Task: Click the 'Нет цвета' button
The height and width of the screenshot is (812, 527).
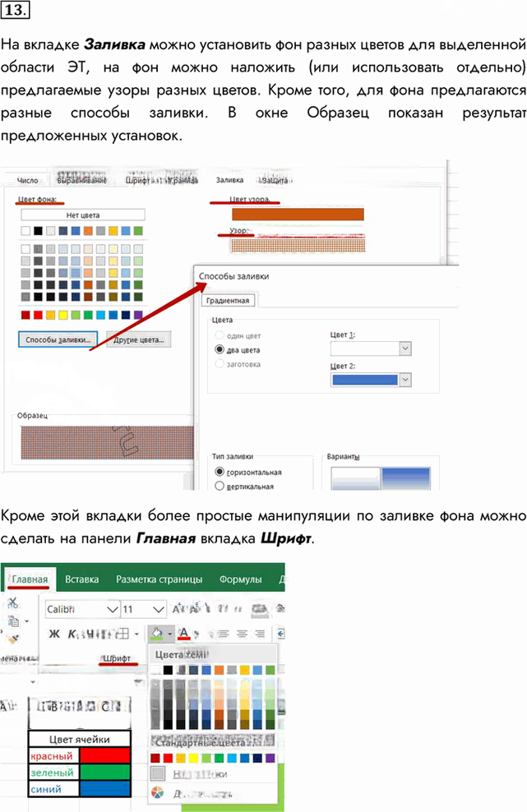Action: [x=83, y=215]
